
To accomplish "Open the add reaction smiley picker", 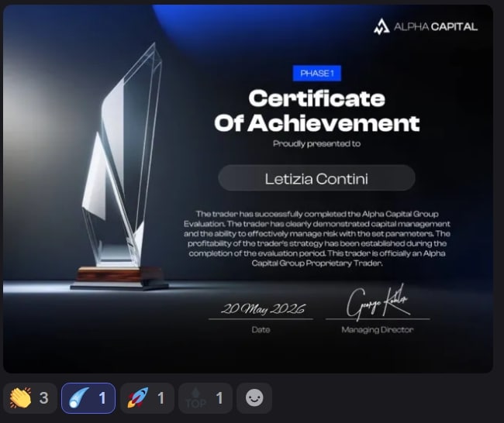I will (254, 398).
